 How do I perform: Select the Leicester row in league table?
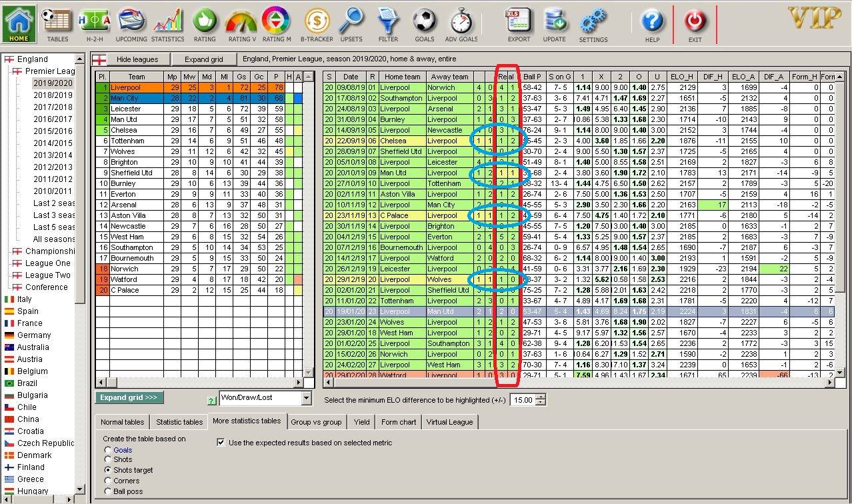point(199,109)
